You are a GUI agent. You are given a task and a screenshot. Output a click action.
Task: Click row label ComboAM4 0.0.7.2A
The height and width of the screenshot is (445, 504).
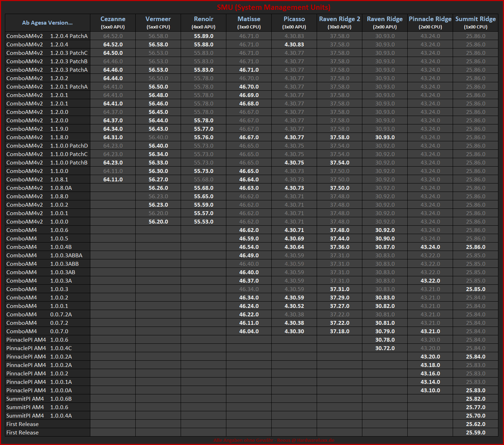[47, 314]
